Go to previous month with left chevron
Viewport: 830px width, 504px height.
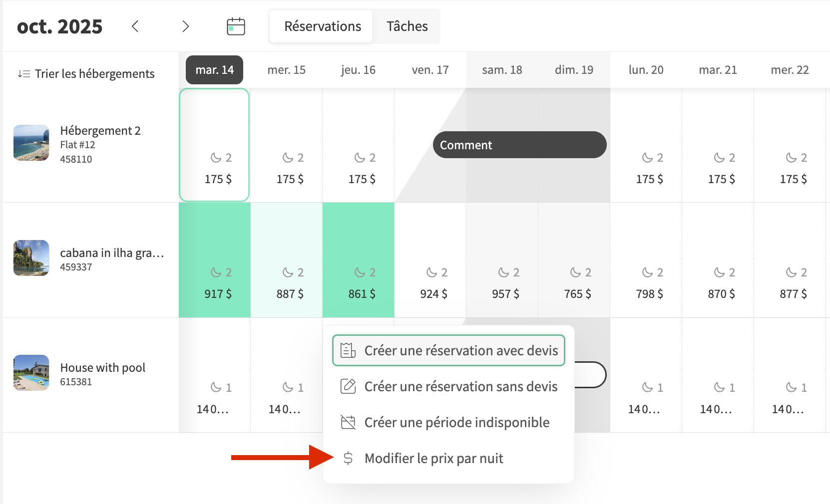[x=135, y=26]
